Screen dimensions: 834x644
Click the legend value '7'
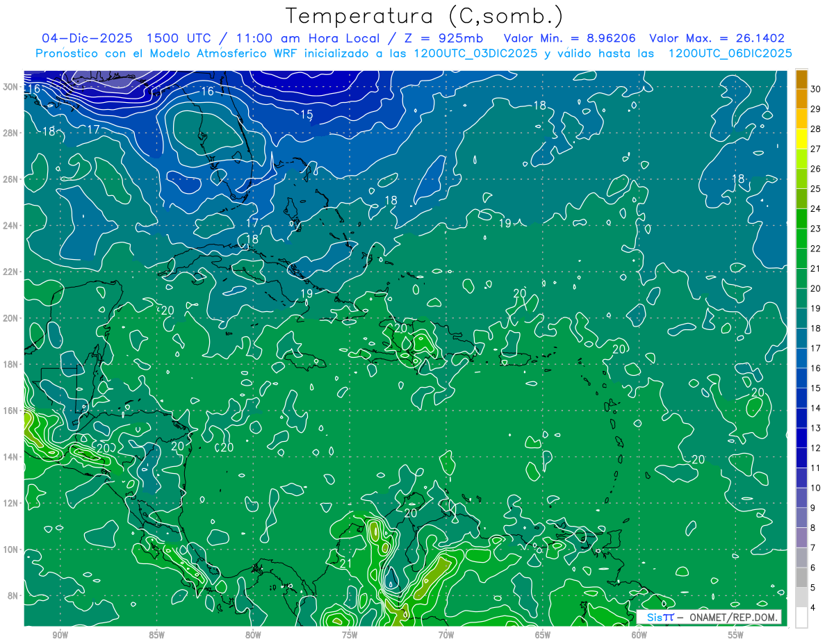(x=812, y=548)
